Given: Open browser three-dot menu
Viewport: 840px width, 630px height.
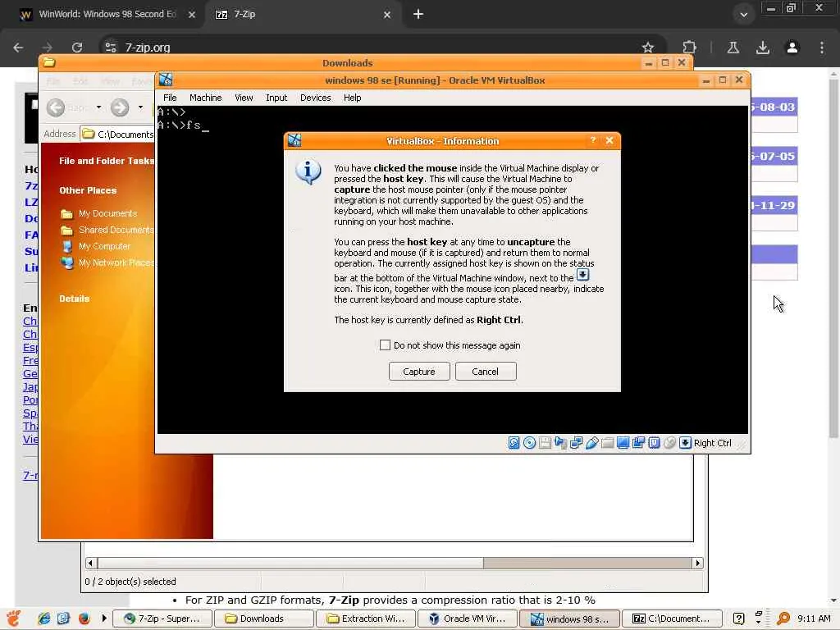Looking at the screenshot, I should [821, 47].
